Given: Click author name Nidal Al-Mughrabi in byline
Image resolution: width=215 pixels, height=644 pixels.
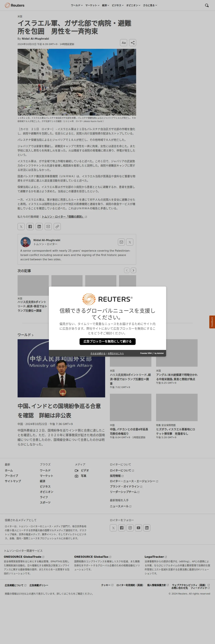Looking at the screenshot, I should (x=35, y=39).
